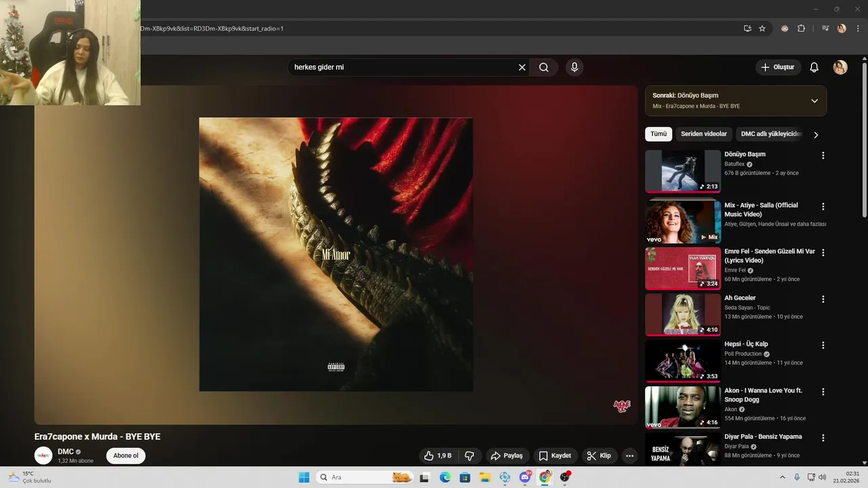Open options for Hepsi - Üç Kalp

(823, 345)
